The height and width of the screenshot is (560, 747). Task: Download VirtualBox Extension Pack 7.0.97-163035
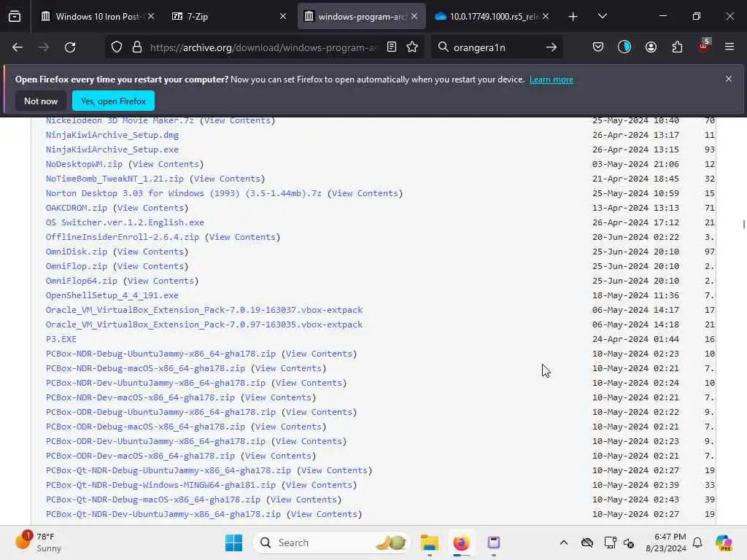[x=204, y=324]
